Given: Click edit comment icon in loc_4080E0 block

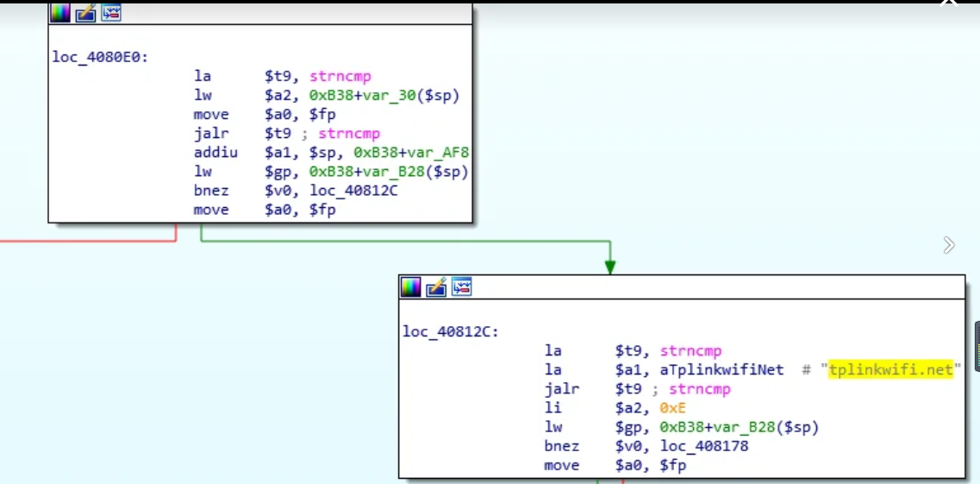Looking at the screenshot, I should point(85,13).
